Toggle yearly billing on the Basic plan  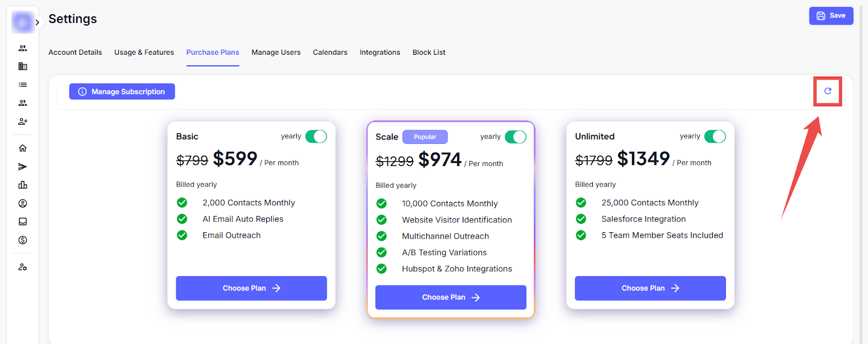point(316,137)
